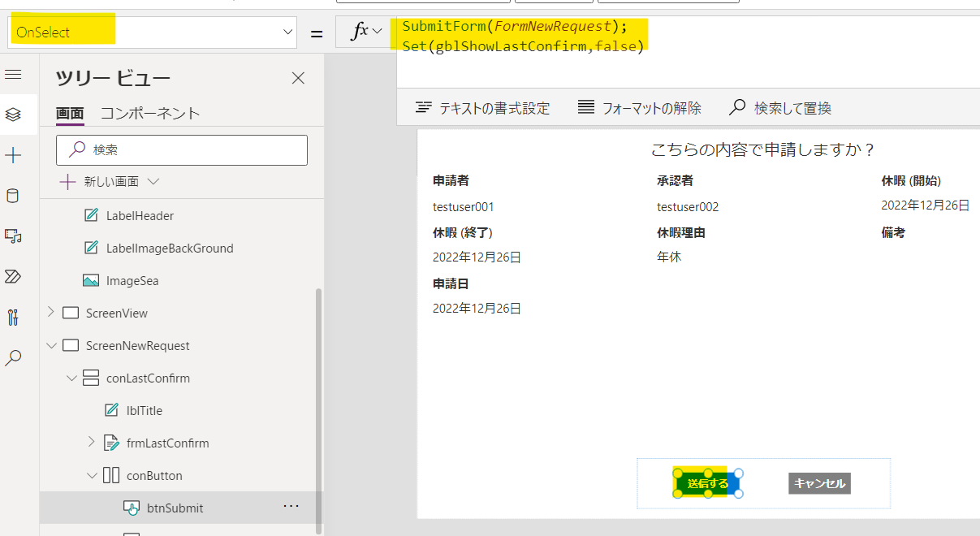The width and height of the screenshot is (980, 536).
Task: Click the 送信する button on canvas
Action: [x=707, y=484]
